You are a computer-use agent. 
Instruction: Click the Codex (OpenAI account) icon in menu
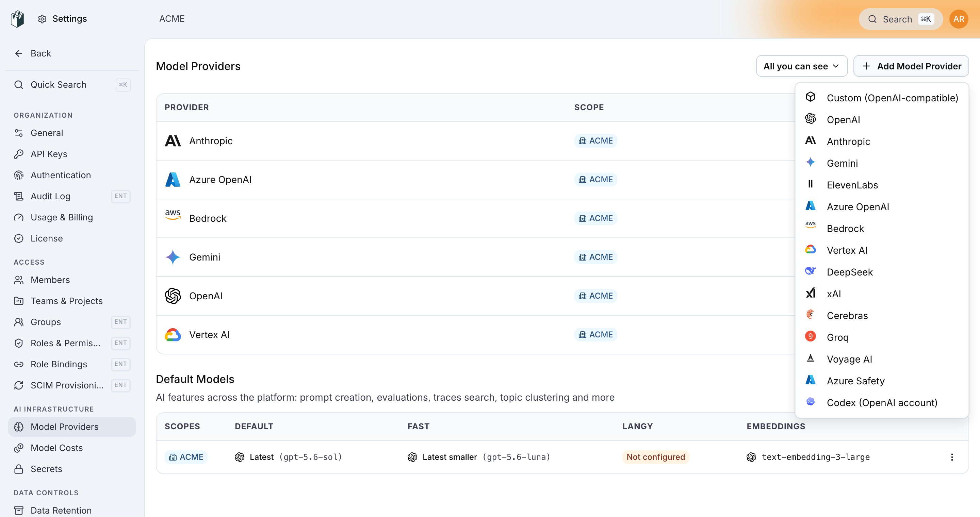click(810, 401)
